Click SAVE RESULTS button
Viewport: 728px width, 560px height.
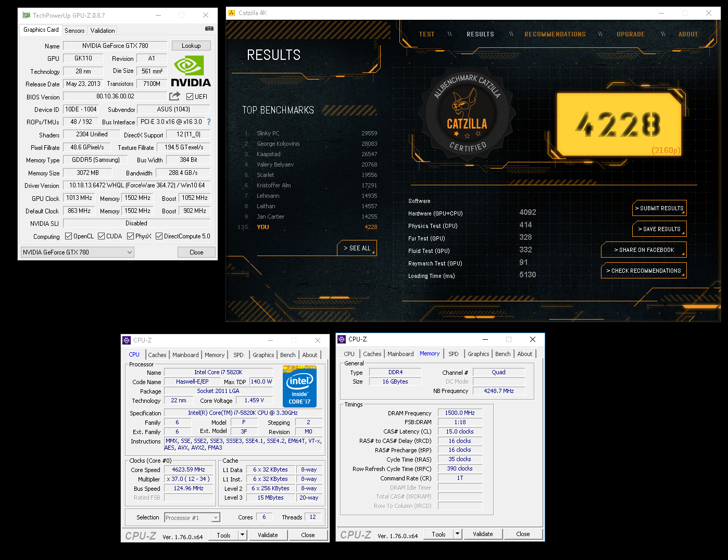(659, 229)
